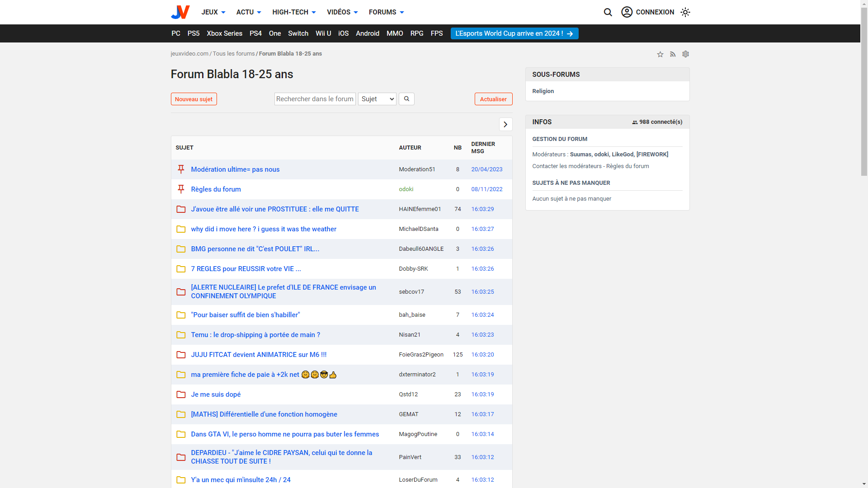868x488 pixels.
Task: Click author MichaelDSanta
Action: 419,229
